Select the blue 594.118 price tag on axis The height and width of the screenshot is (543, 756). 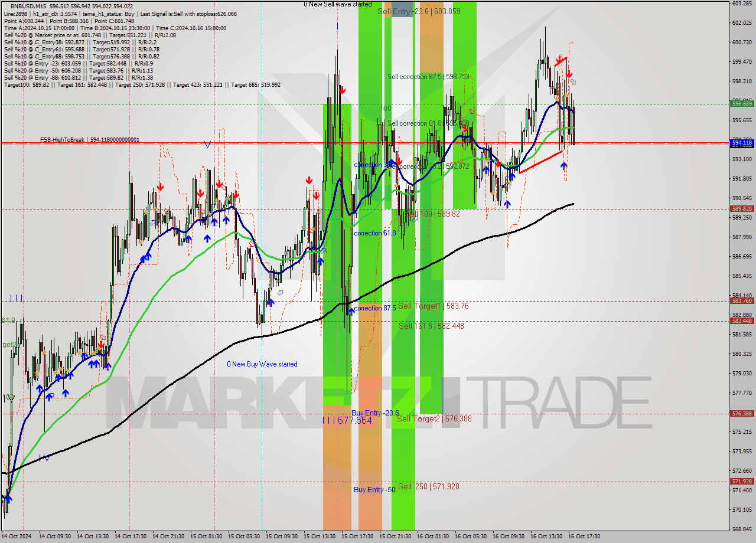tap(742, 143)
